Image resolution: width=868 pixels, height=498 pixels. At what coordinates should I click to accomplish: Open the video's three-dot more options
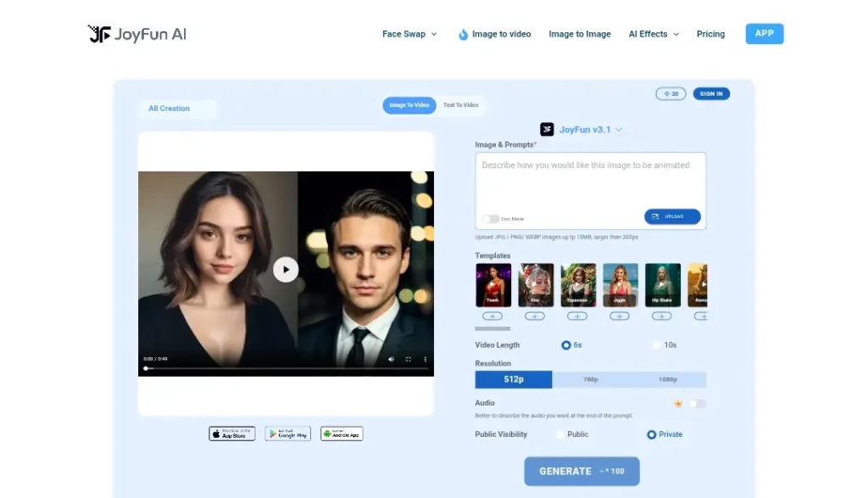pos(425,359)
